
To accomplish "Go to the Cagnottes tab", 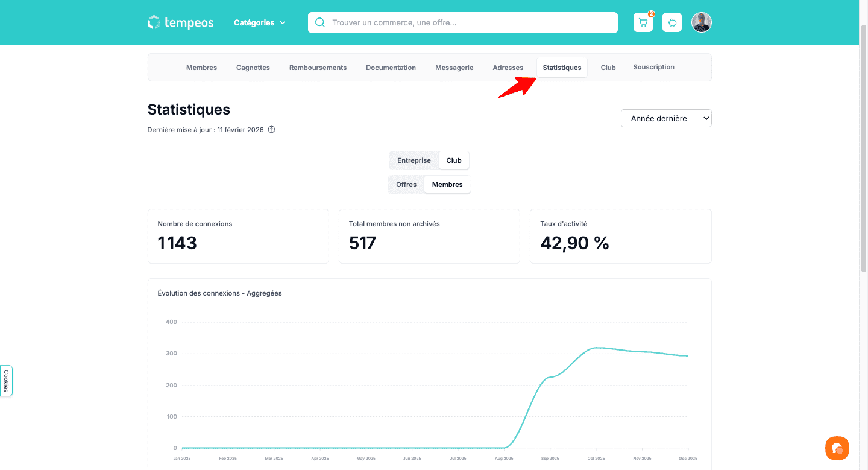I will (x=253, y=68).
